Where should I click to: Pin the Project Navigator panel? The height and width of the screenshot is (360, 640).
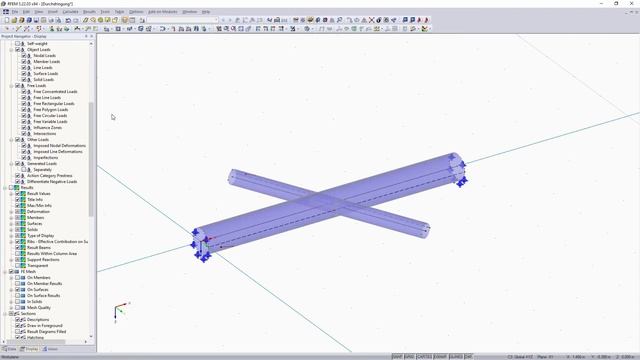click(x=86, y=36)
